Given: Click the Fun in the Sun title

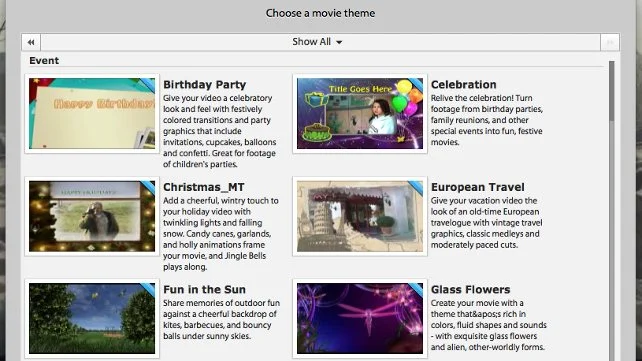Looking at the screenshot, I should coord(204,289).
